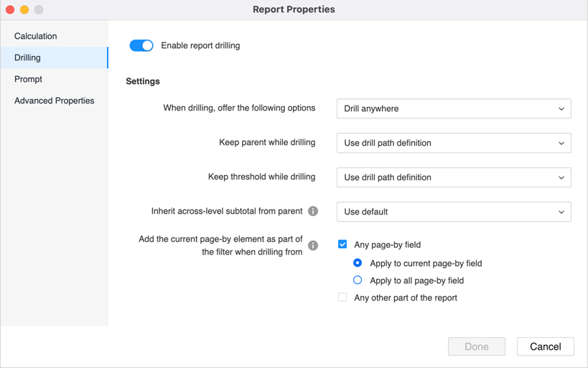This screenshot has height=368, width=588.
Task: Click the Report Properties title bar
Action: click(294, 9)
